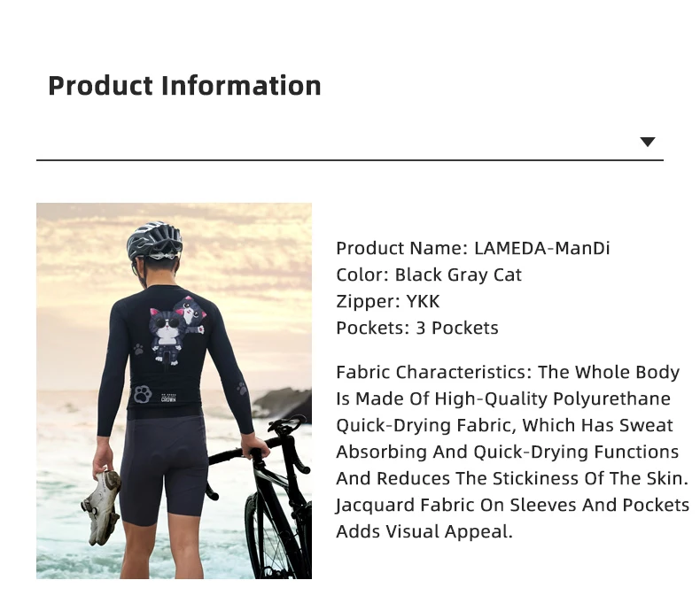Screen dimensions: 700x611
Task: Collapse the Product Information section triangle
Action: coord(648,142)
